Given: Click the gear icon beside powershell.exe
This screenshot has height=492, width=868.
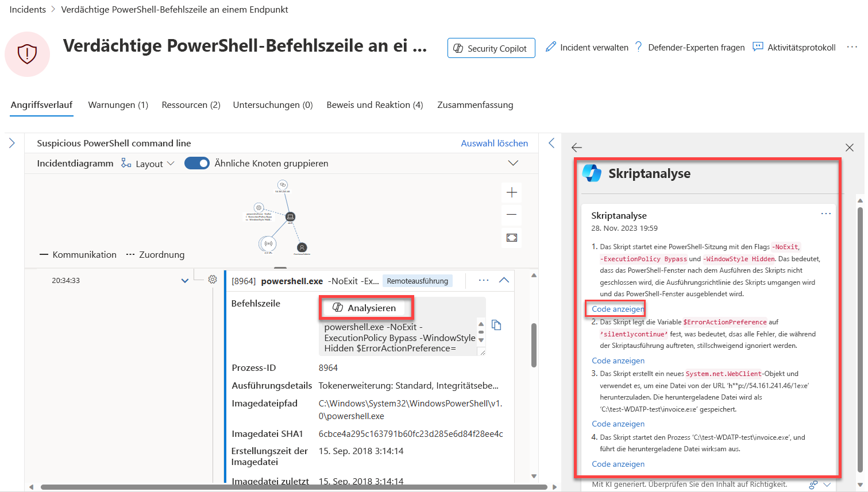Looking at the screenshot, I should (x=213, y=280).
